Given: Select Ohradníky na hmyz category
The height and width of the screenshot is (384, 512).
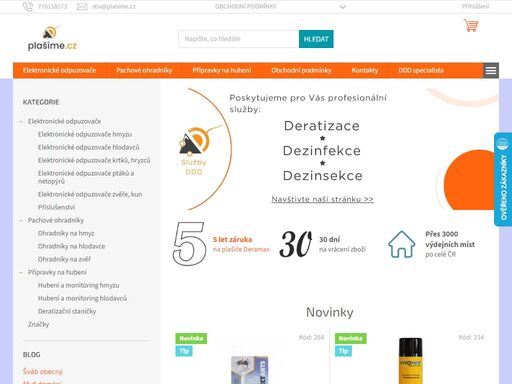Looking at the screenshot, I should tap(66, 233).
